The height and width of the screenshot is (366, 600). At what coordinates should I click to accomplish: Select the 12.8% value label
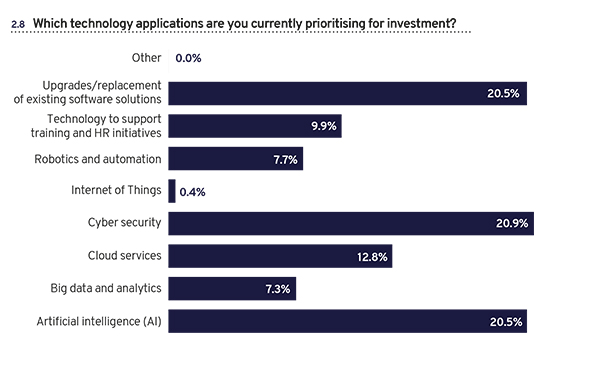click(372, 257)
